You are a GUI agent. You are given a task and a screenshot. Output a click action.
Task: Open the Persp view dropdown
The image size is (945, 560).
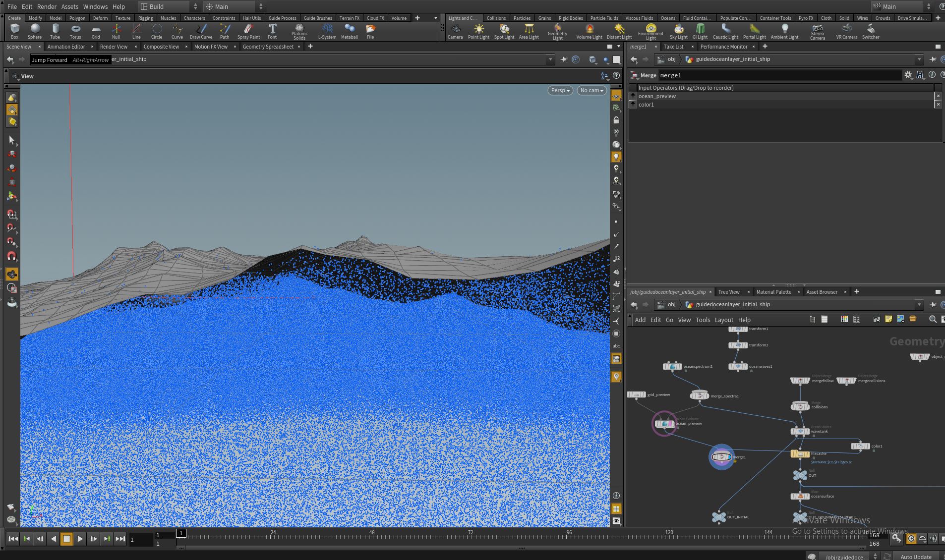[560, 91]
